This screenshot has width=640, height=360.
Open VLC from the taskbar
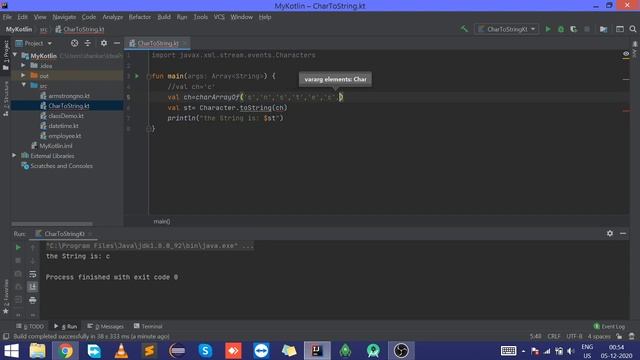[x=121, y=351]
